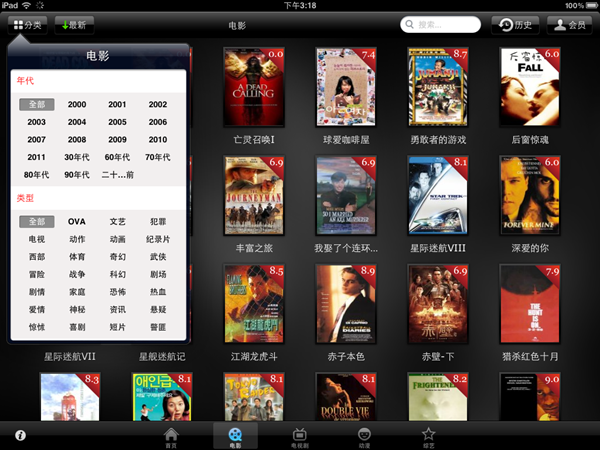Choose the 80年代 decade filter
The image size is (600, 450).
[36, 175]
